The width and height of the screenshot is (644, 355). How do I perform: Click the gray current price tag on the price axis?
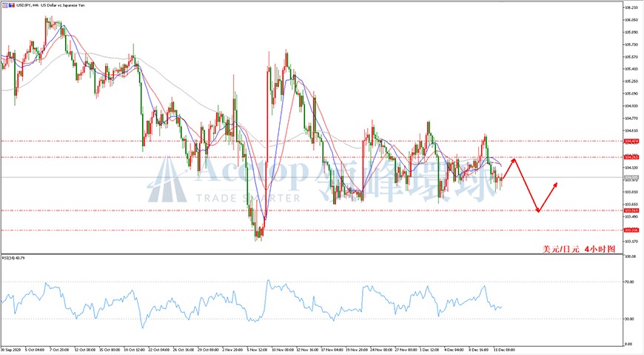pyautogui.click(x=631, y=177)
